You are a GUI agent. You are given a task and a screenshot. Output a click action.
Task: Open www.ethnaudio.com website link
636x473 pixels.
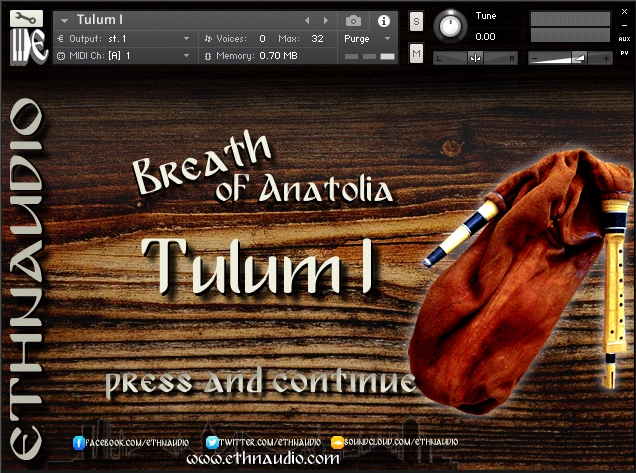[263, 459]
